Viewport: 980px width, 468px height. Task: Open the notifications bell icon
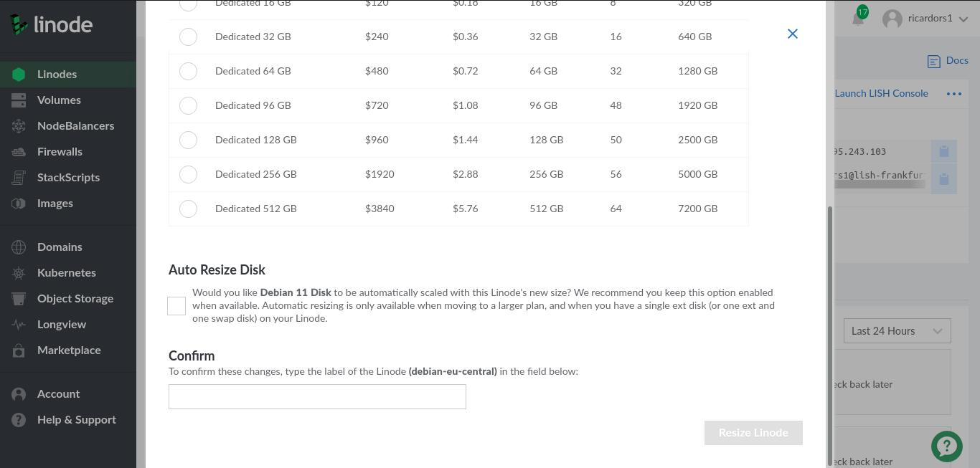858,18
